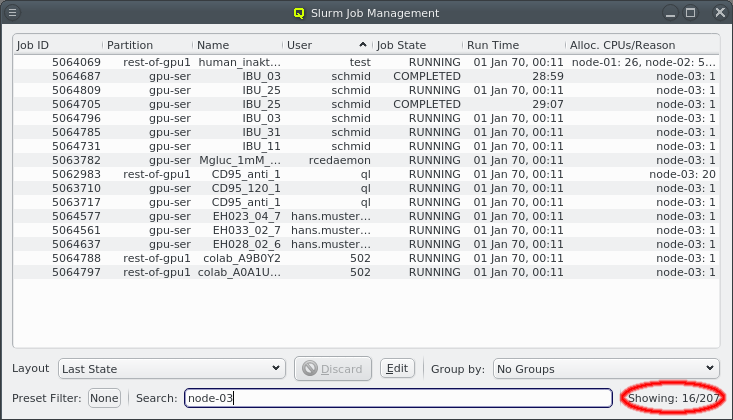Sort by the User column header
Viewport: 733px width, 420px height.
tap(327, 45)
